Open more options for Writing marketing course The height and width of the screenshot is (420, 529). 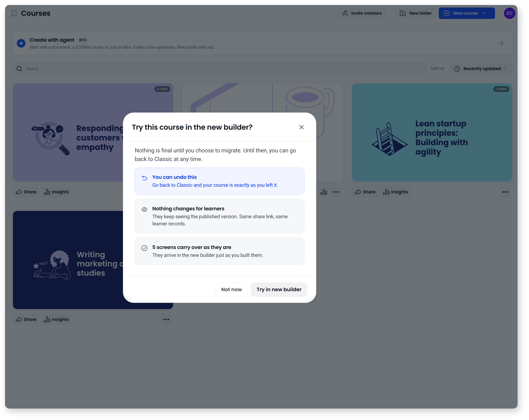[166, 319]
